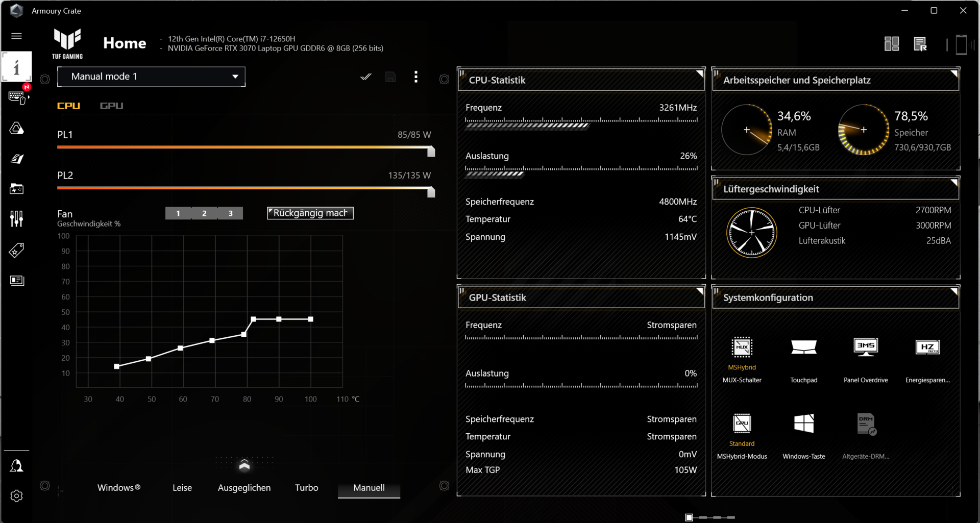The width and height of the screenshot is (980, 523).
Task: Select the Turbo operating mode
Action: (307, 488)
